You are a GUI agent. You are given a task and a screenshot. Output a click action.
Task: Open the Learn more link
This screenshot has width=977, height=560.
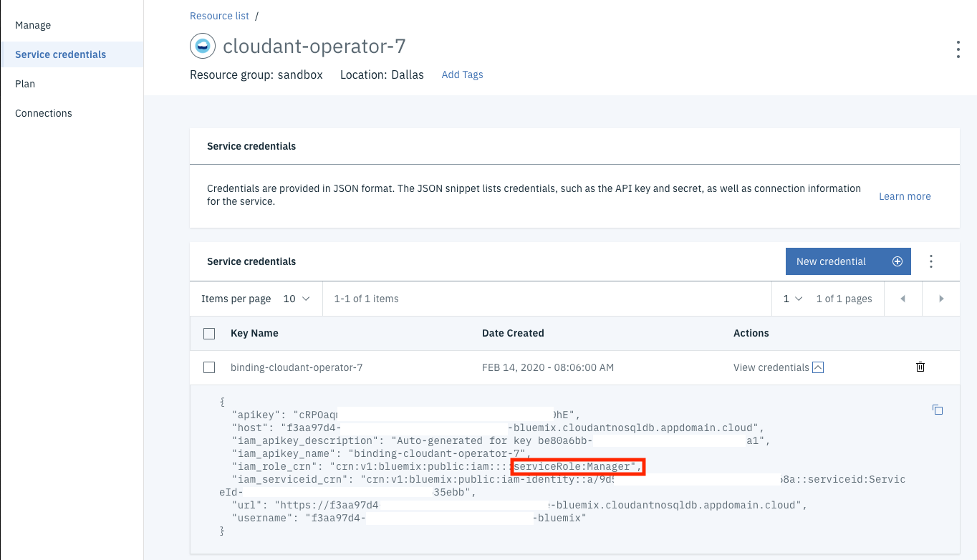[x=905, y=196]
